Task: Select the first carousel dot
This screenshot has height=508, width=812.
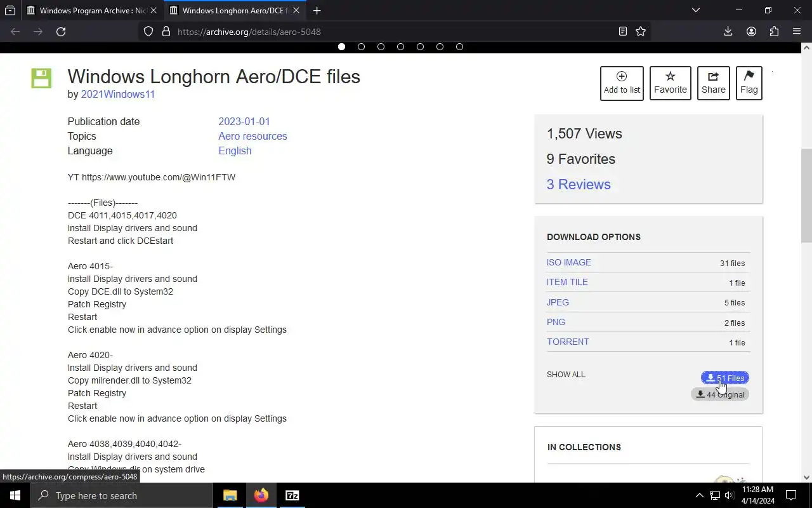Action: pyautogui.click(x=341, y=46)
